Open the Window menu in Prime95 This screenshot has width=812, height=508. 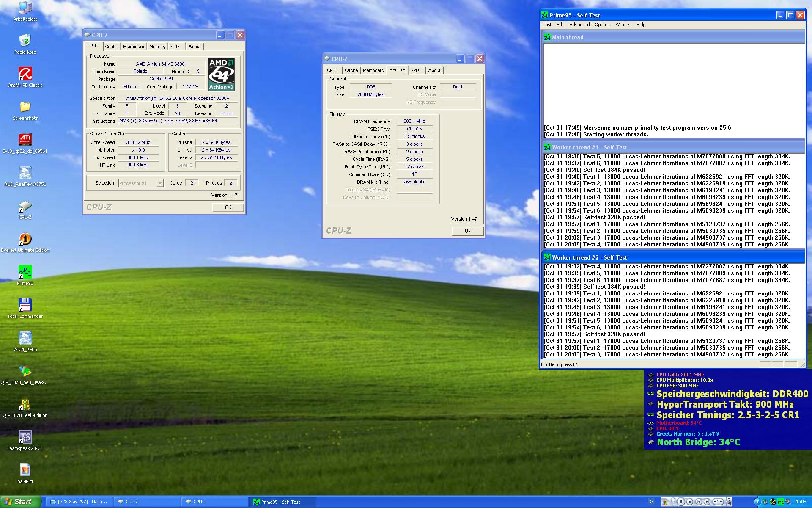(623, 25)
